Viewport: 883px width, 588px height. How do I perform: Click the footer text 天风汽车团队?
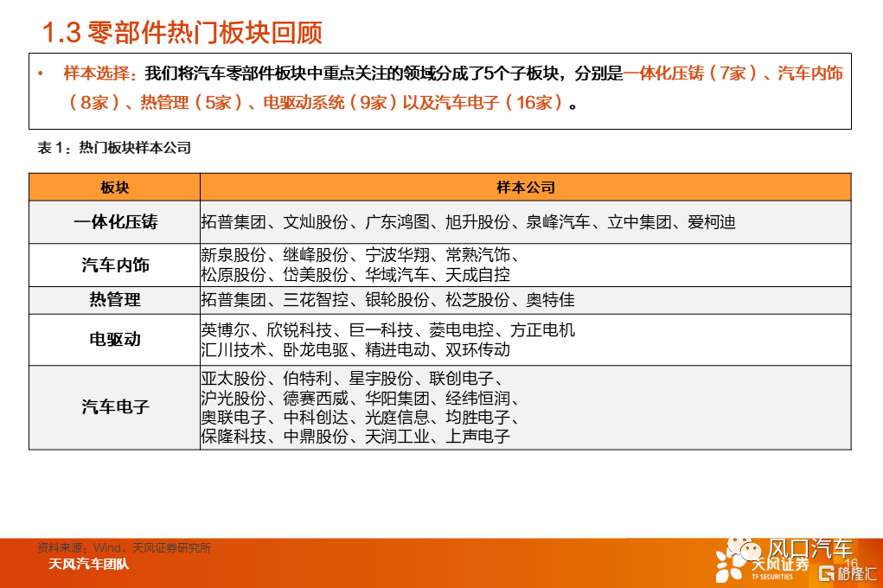click(x=88, y=564)
